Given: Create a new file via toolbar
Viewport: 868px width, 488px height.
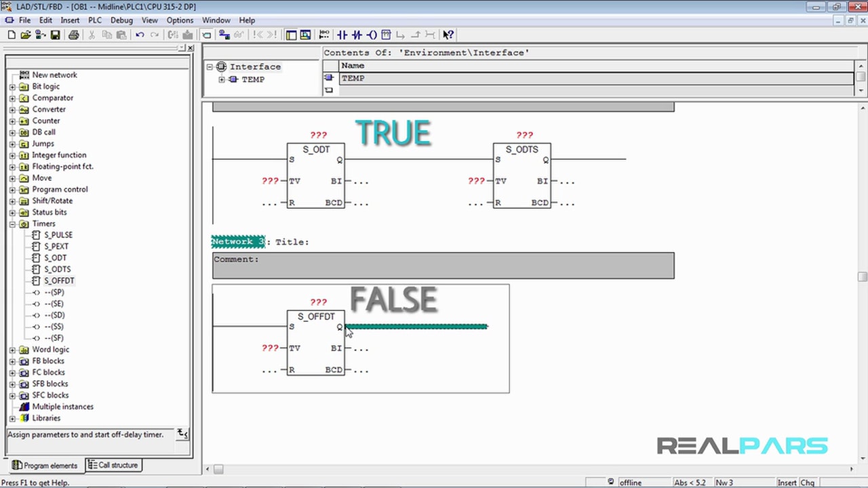Looking at the screenshot, I should tap(12, 35).
